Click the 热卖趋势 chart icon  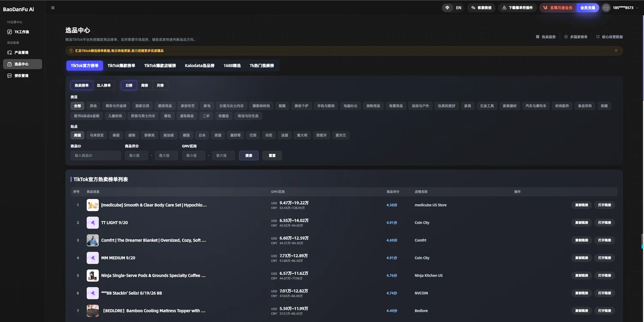click(538, 37)
